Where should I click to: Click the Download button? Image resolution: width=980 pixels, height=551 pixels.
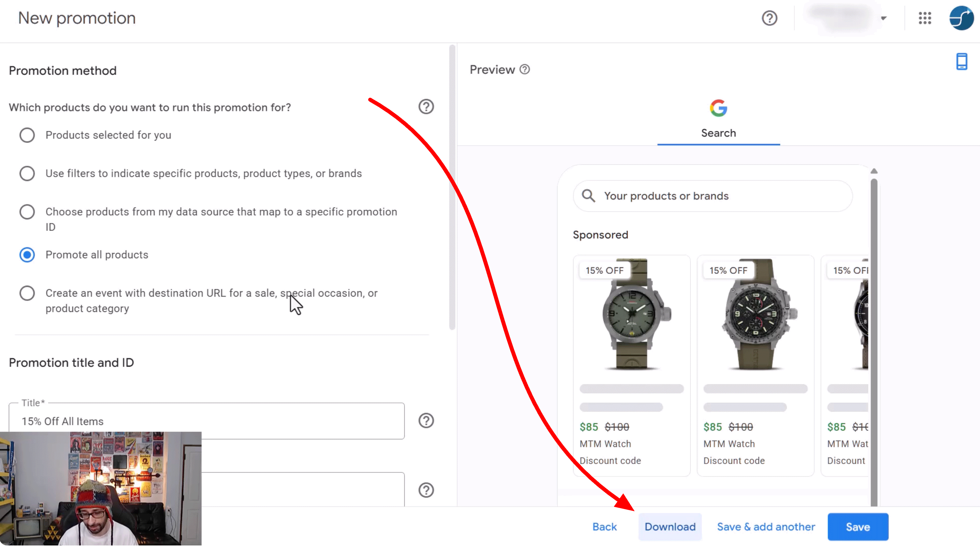click(670, 527)
